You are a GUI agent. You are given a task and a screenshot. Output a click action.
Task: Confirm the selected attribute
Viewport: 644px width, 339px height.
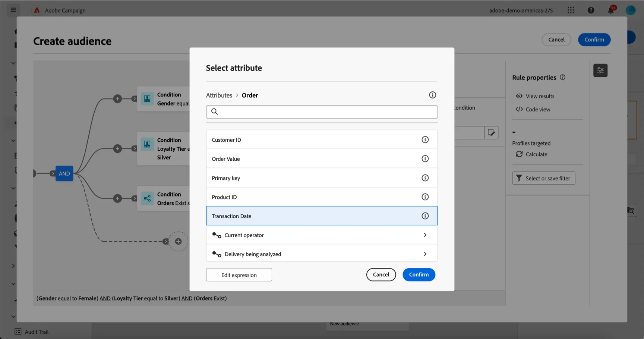tap(419, 274)
